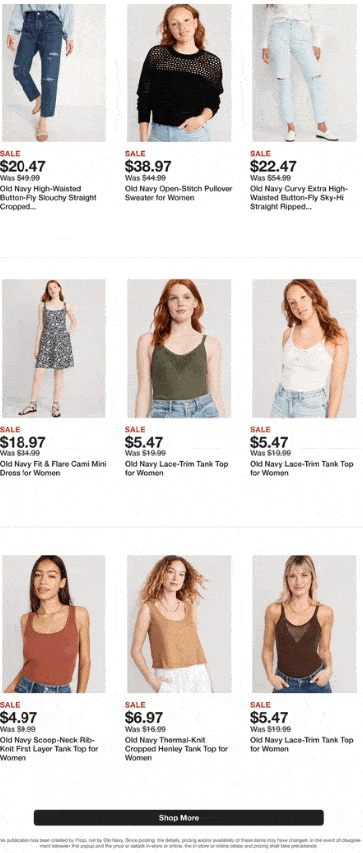The height and width of the screenshot is (853, 363).
Task: Open the High-Waisted Button-Fly Slouchy jeans photo
Action: point(54,73)
